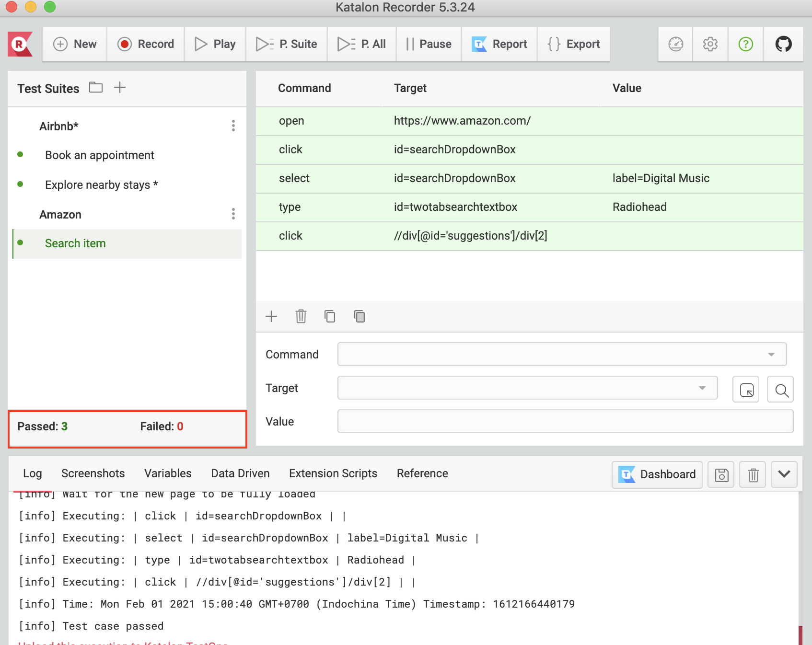This screenshot has width=812, height=645.
Task: Export the test case as script
Action: point(574,44)
